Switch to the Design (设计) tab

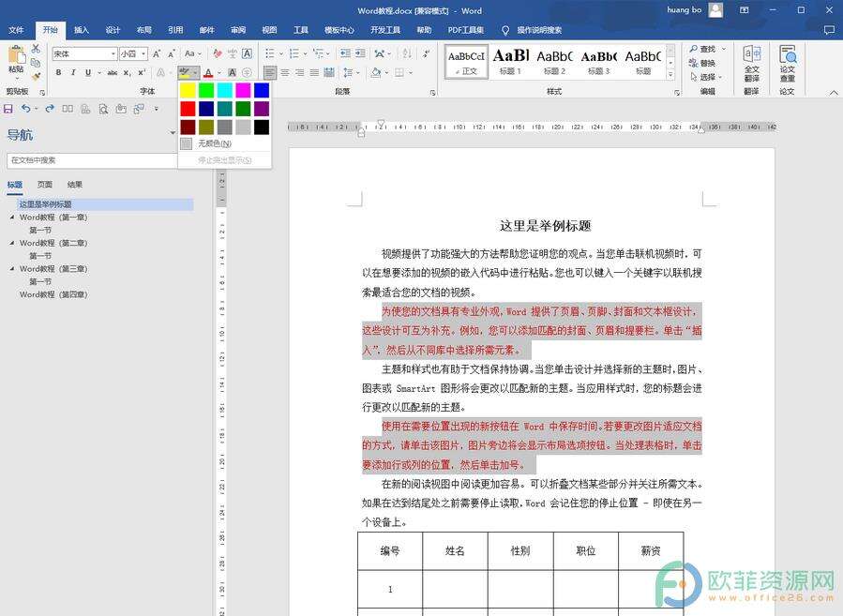click(113, 30)
